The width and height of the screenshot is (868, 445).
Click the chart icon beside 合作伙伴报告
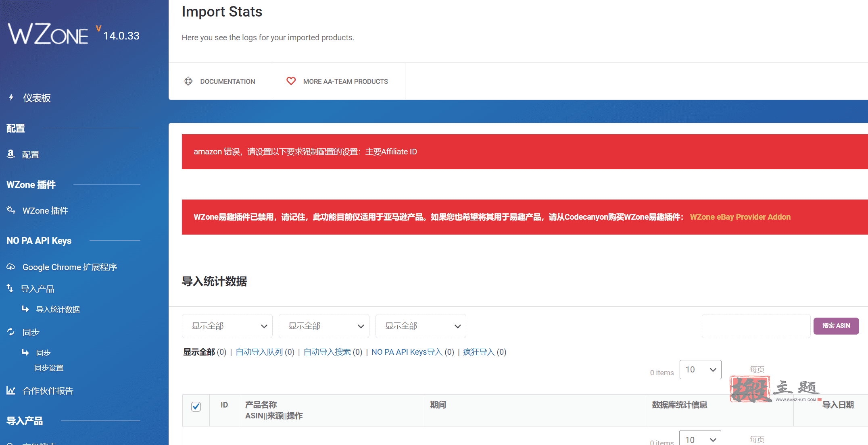[11, 390]
